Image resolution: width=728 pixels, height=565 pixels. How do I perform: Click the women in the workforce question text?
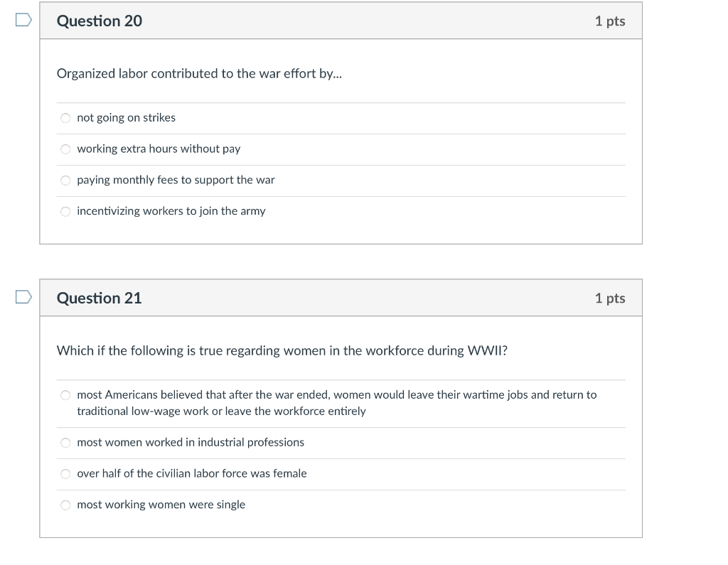(x=282, y=350)
